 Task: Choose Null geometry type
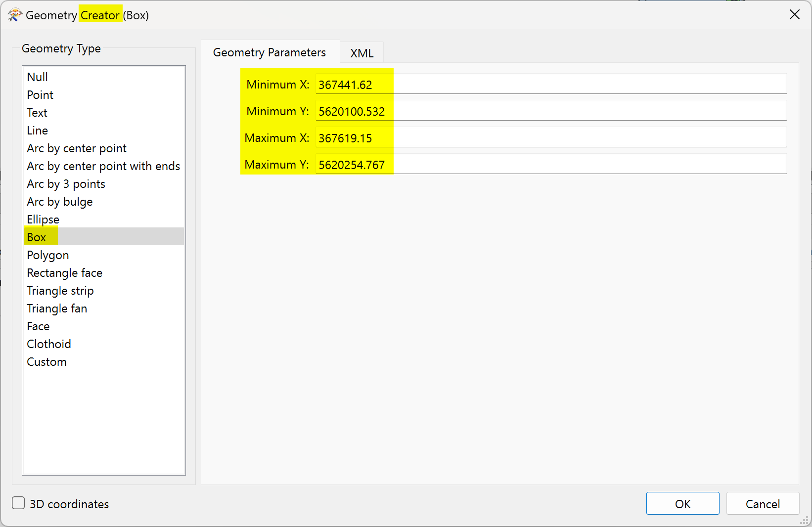[x=38, y=77]
